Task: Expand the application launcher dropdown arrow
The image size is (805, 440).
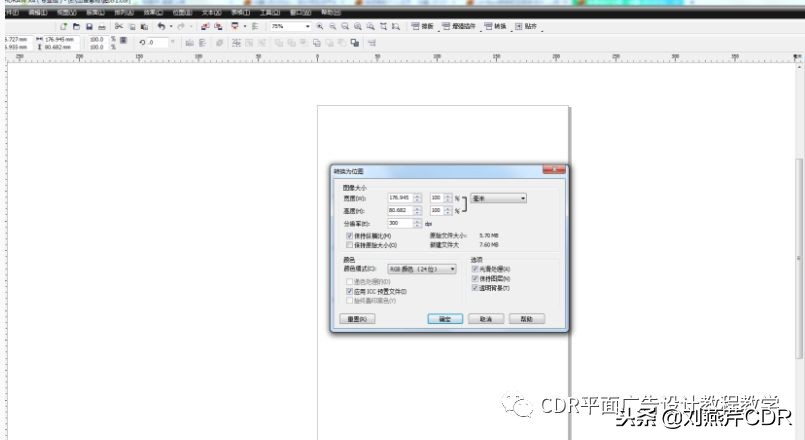Action: click(244, 26)
